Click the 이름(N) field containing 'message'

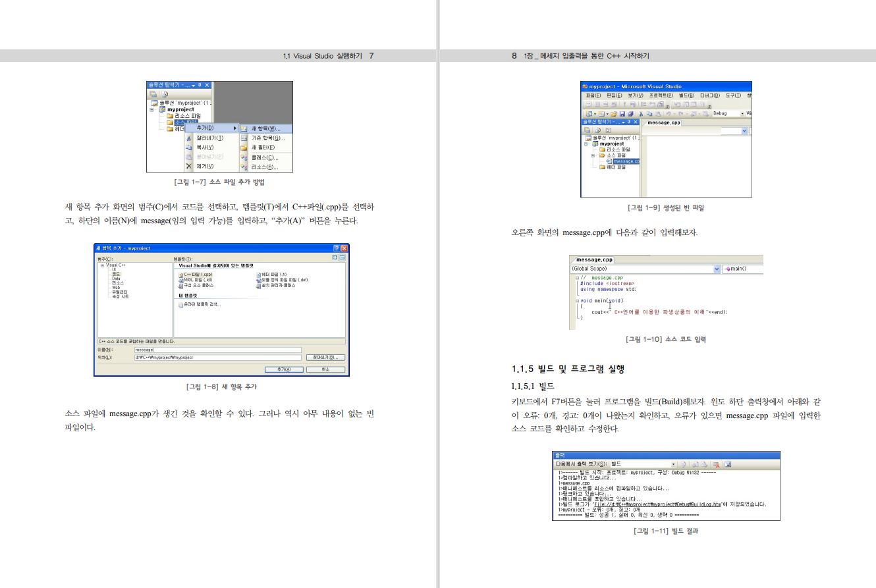tap(217, 350)
